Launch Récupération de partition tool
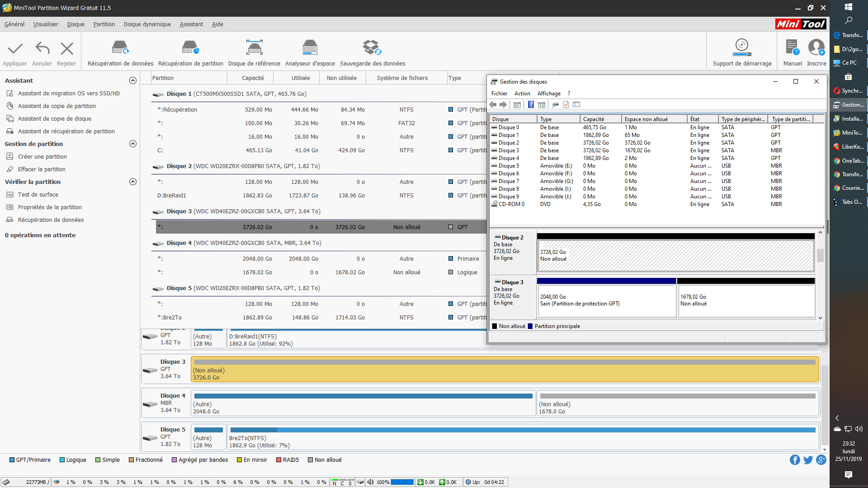This screenshot has height=488, width=868. tap(190, 47)
